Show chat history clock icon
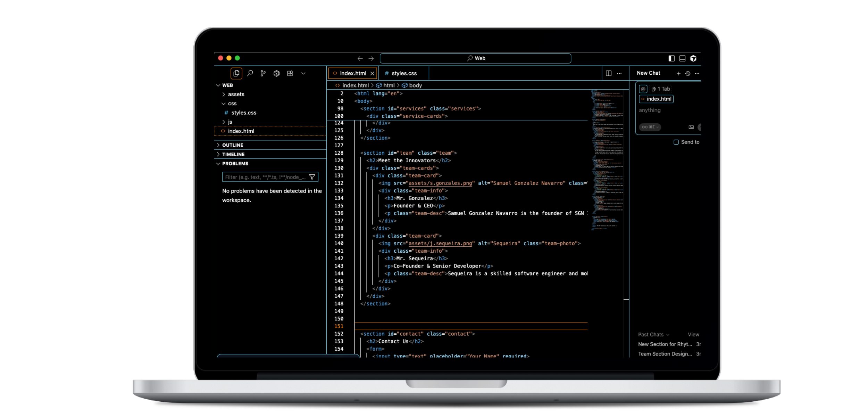This screenshot has width=868, height=417. (687, 73)
